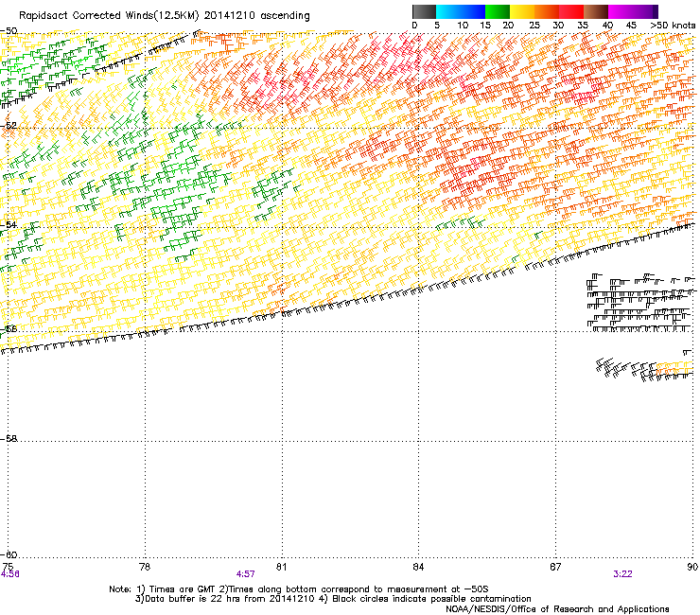Screen dimensions: 700x615
Task: Click the longitude label 78
Action: coord(145,567)
